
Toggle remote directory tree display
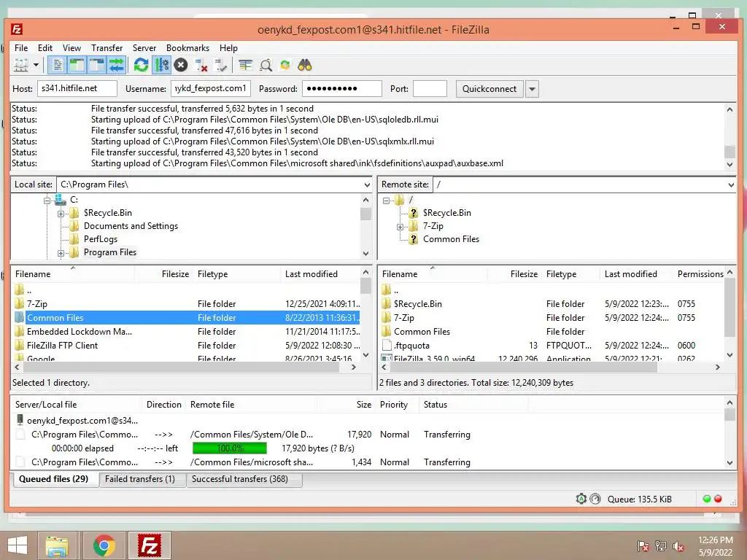click(96, 65)
